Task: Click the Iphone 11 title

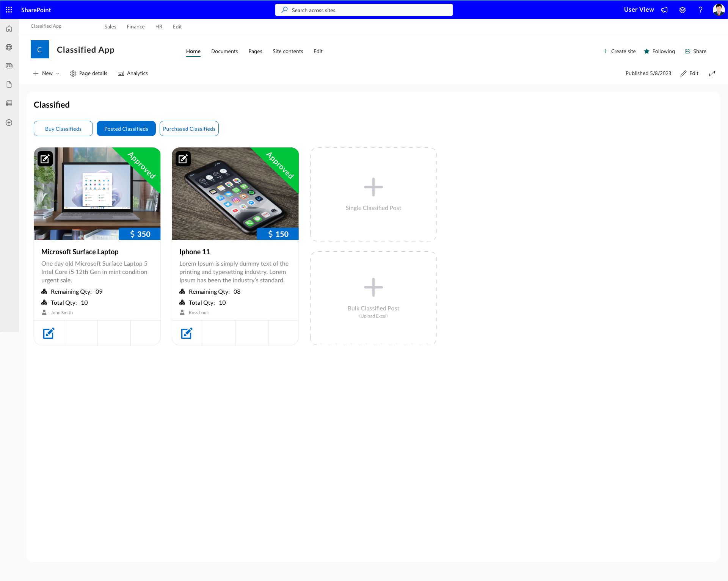Action: pyautogui.click(x=195, y=252)
